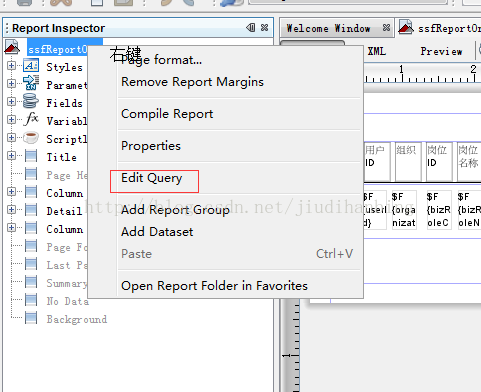This screenshot has height=392, width=481.
Task: Minimize the Report Inspector panel
Action: [x=251, y=27]
